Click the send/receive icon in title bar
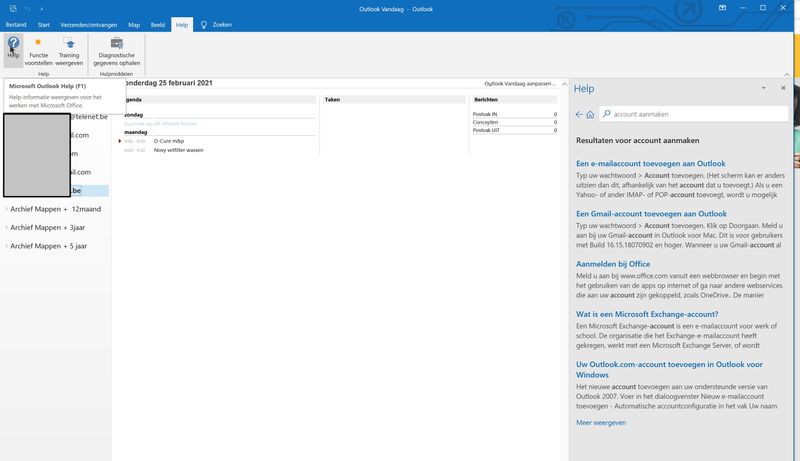The image size is (800, 461). tap(13, 9)
